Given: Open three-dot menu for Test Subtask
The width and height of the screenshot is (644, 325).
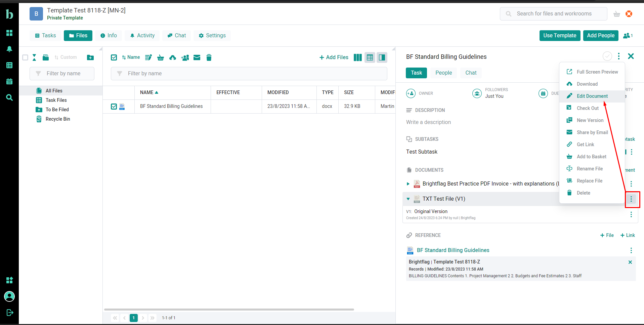Looking at the screenshot, I should click(x=632, y=152).
